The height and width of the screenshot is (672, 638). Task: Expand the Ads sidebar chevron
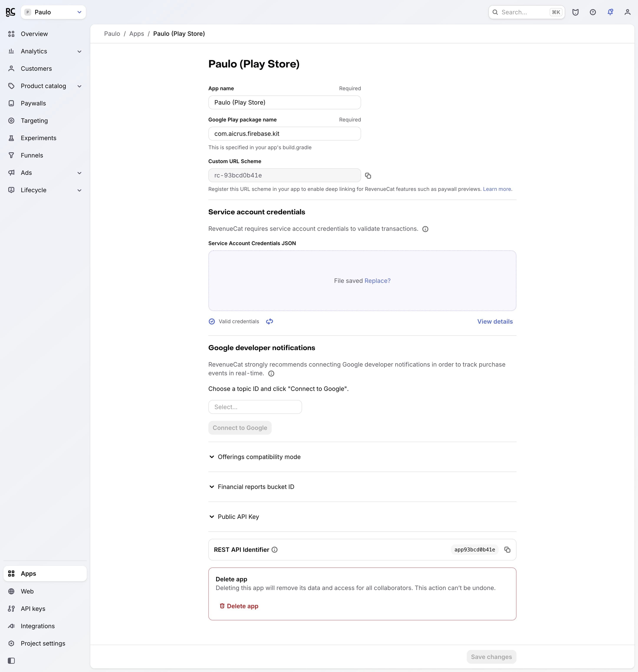pos(79,173)
